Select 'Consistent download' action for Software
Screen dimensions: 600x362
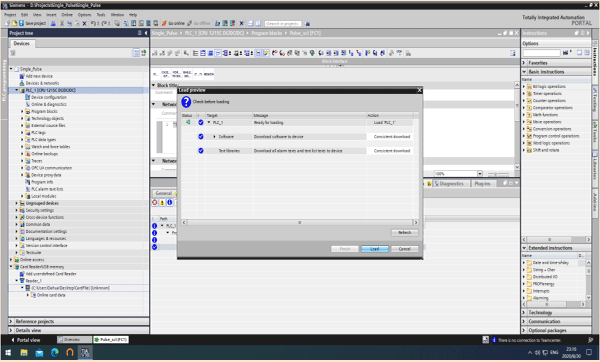tap(391, 137)
